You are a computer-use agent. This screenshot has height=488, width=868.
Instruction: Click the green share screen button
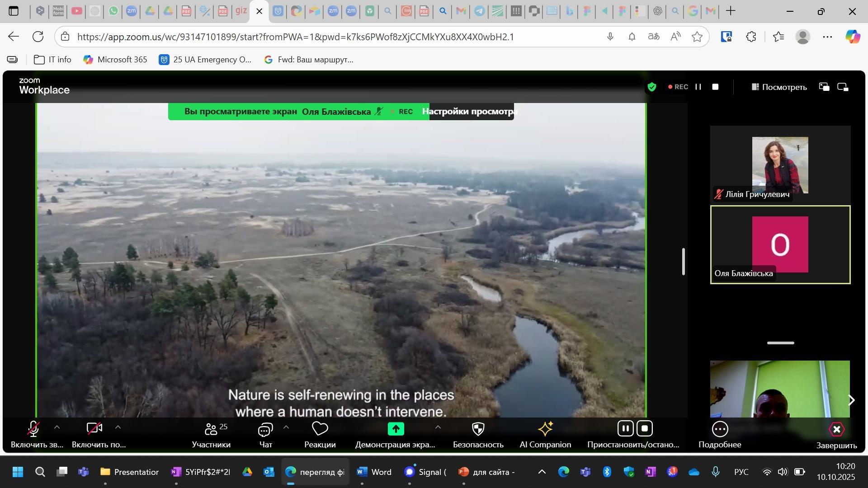tap(396, 429)
